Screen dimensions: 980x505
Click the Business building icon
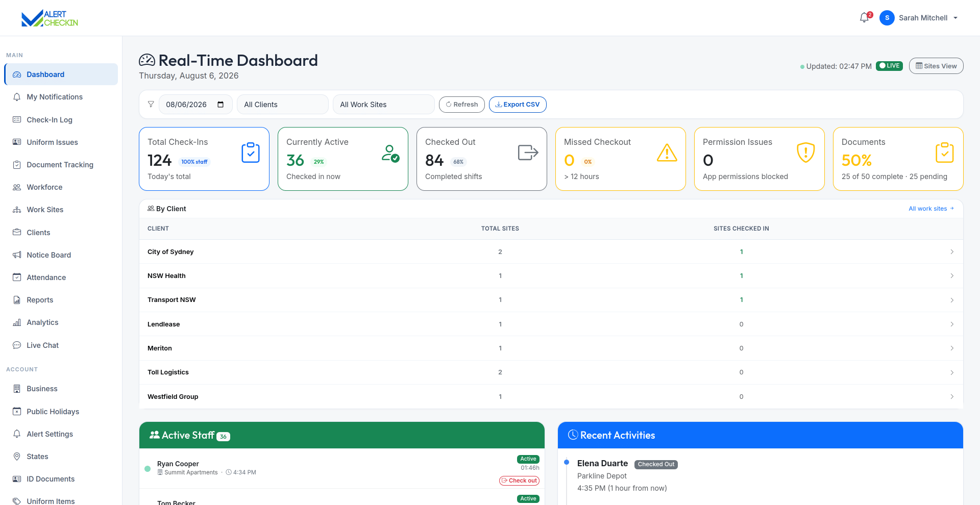[x=17, y=389]
